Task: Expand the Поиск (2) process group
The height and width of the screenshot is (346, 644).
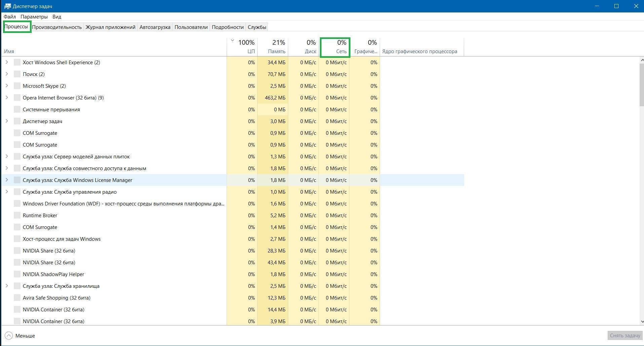Action: pyautogui.click(x=6, y=74)
